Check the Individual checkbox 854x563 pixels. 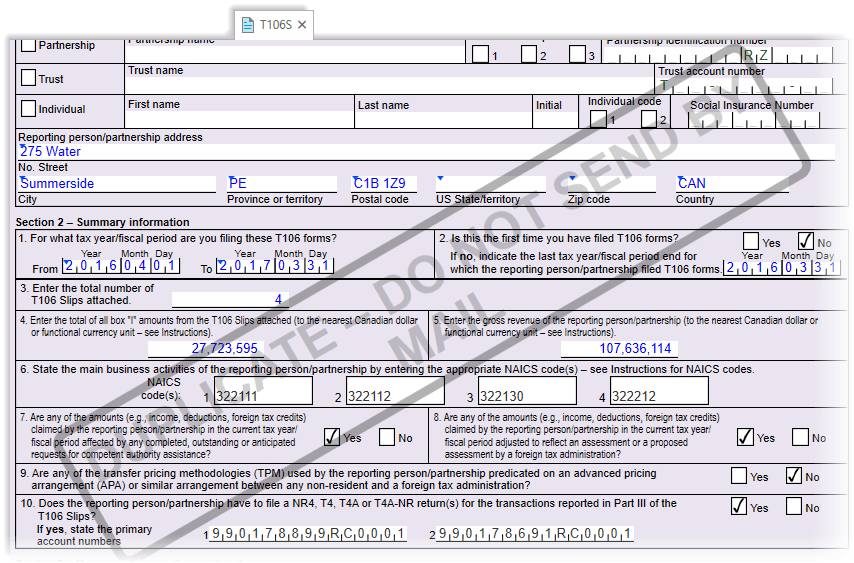pos(28,108)
